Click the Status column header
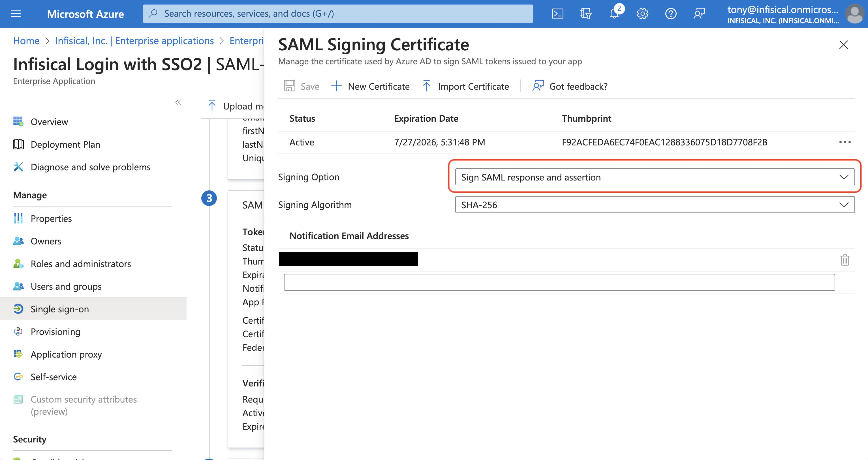 (x=302, y=119)
